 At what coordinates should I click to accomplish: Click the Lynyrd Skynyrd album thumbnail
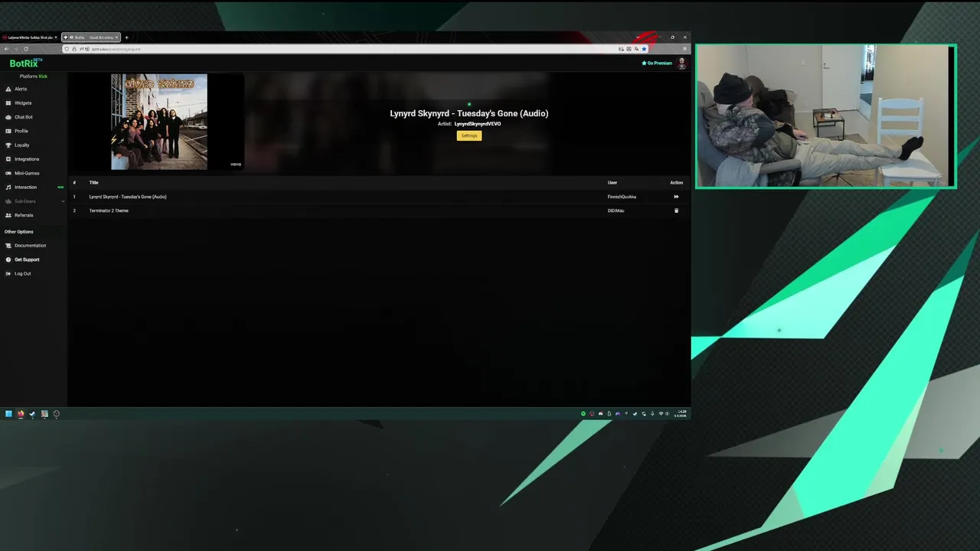point(158,122)
